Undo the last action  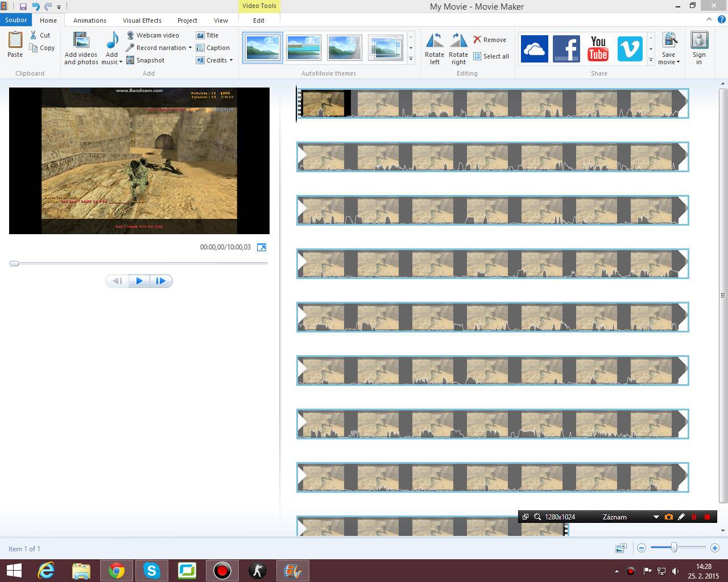[35, 7]
